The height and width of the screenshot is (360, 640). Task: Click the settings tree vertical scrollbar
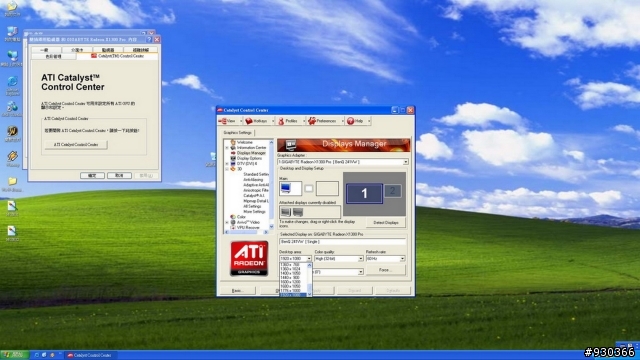(x=271, y=184)
